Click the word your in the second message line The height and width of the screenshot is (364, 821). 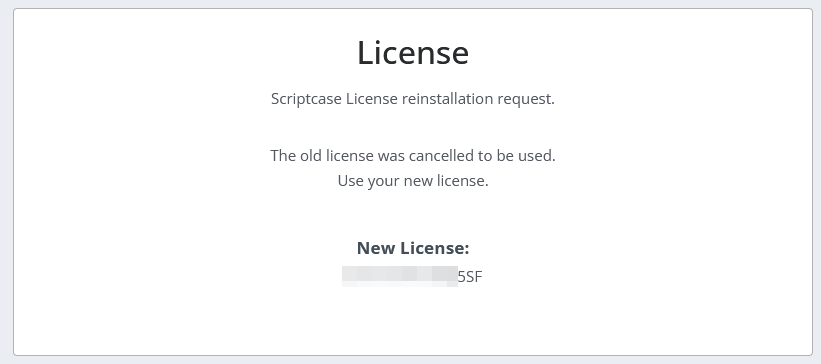coord(384,182)
